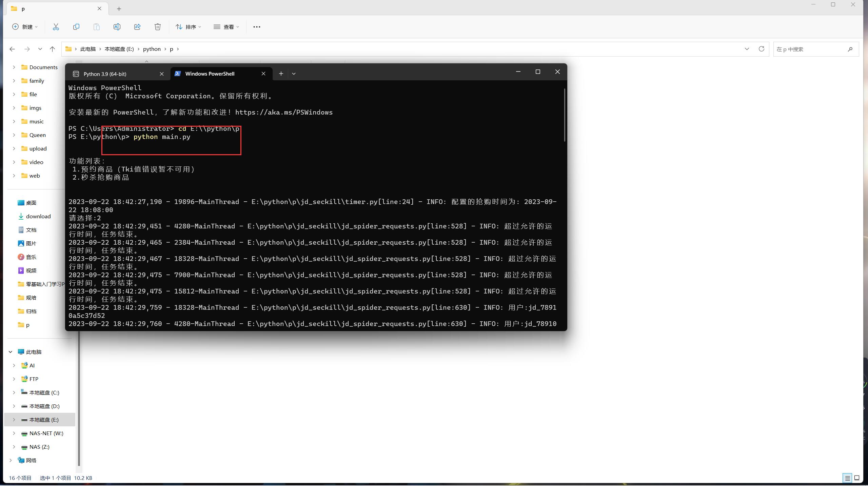Image resolution: width=868 pixels, height=486 pixels.
Task: Click the Share icon in Explorer toolbar
Action: click(x=137, y=27)
